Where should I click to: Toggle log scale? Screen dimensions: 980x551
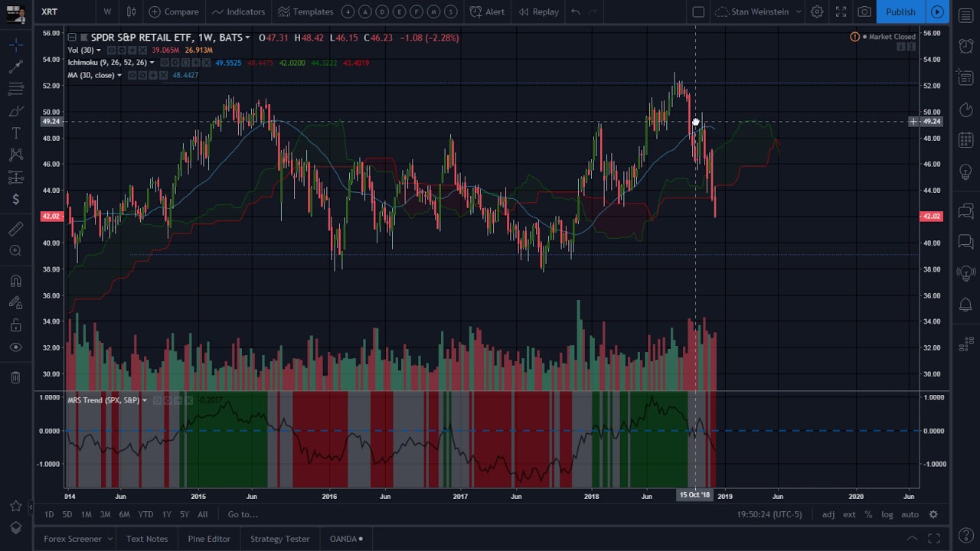click(887, 514)
